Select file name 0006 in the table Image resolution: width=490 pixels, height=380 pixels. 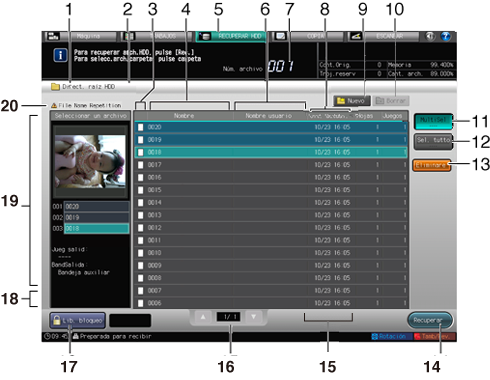154,303
